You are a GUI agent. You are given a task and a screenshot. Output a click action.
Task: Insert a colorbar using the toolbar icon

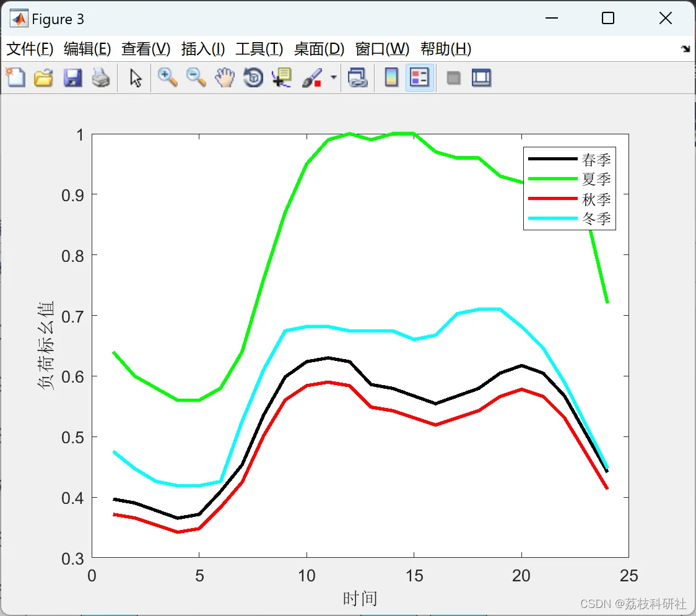(x=391, y=77)
